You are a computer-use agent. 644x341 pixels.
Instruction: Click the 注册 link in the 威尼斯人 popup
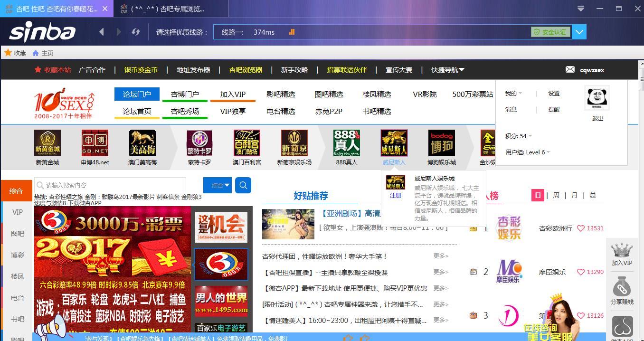coord(396,195)
